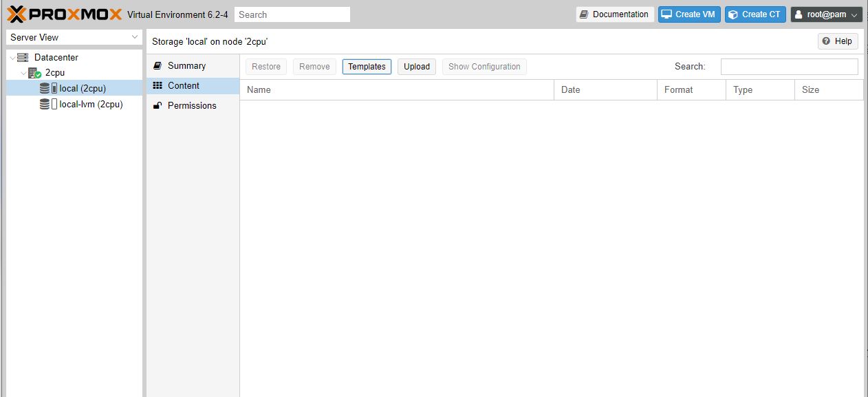Viewport: 868px width, 397px height.
Task: Click the root@pam user icon
Action: pyautogui.click(x=800, y=14)
